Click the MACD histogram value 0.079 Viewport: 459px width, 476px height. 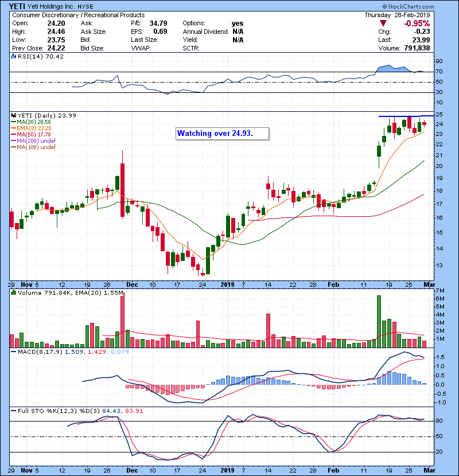tap(120, 352)
